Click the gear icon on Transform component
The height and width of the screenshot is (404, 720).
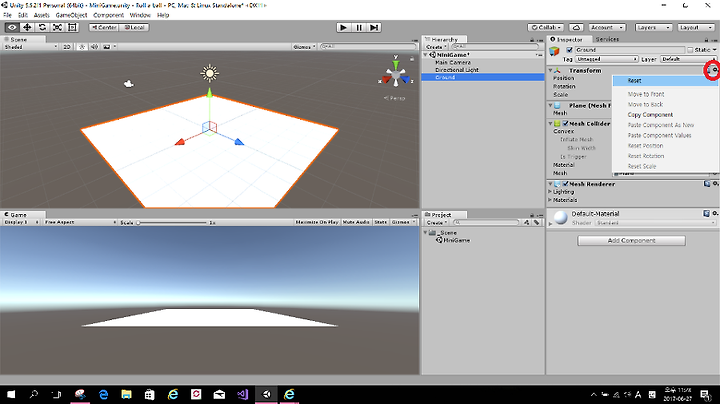click(714, 70)
